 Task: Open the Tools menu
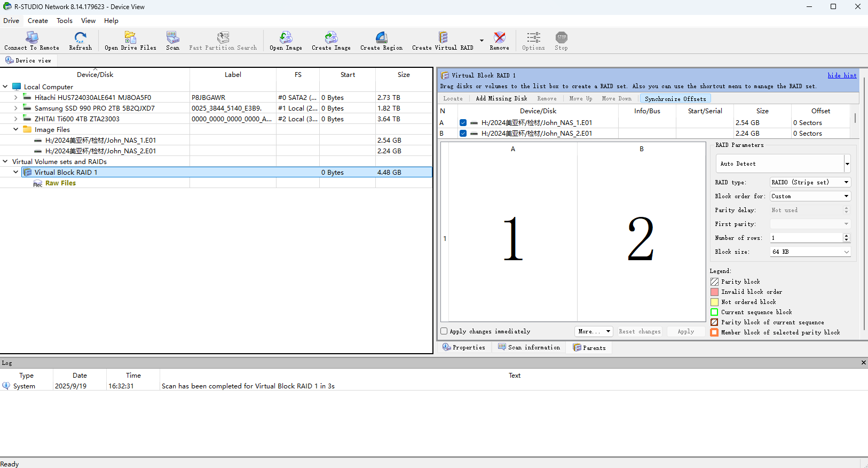[65, 21]
